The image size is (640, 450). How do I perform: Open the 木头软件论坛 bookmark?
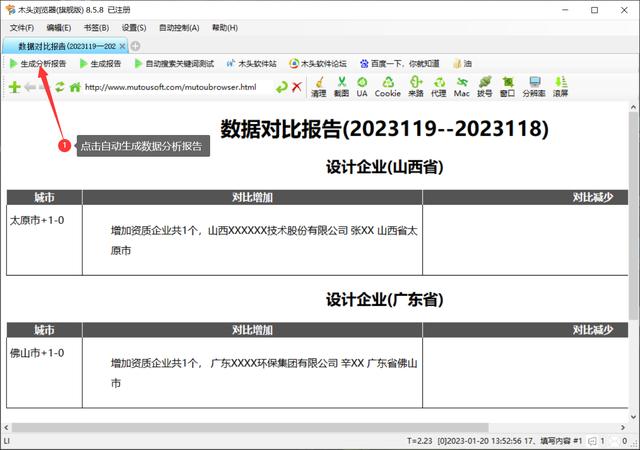coord(318,64)
